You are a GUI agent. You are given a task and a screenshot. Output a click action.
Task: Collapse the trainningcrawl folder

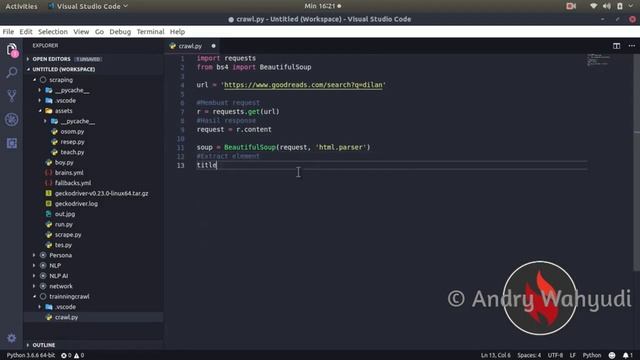click(69, 296)
